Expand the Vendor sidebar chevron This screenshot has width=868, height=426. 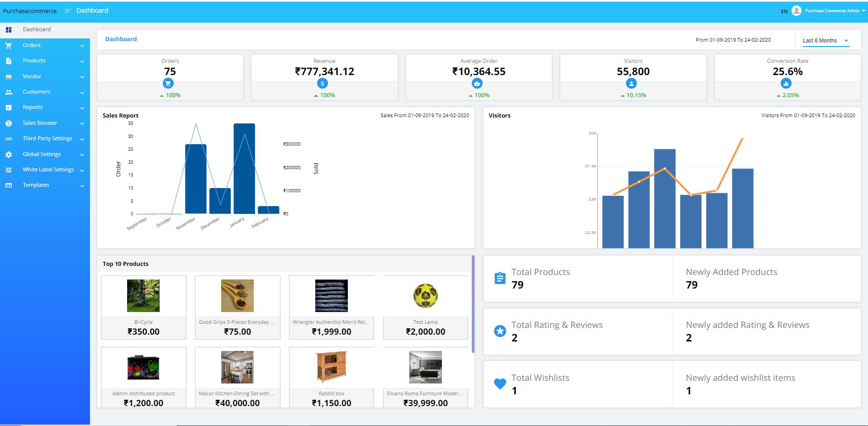[82, 77]
